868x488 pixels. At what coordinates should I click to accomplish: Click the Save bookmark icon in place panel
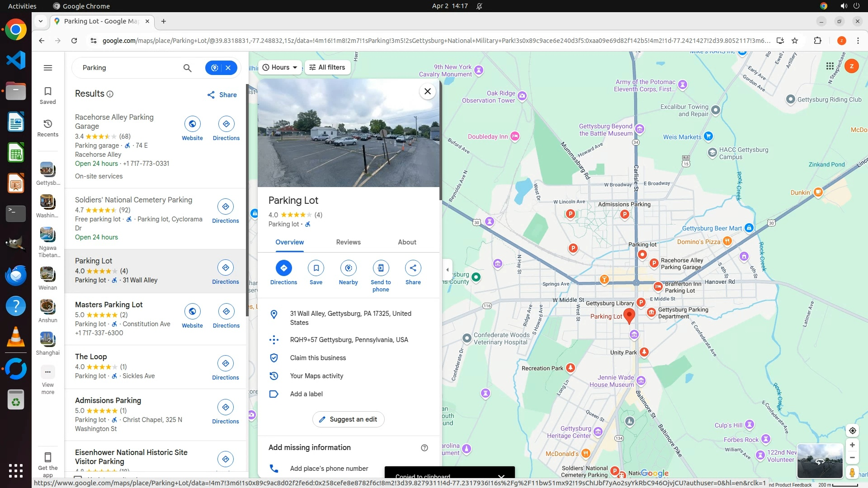[316, 268]
